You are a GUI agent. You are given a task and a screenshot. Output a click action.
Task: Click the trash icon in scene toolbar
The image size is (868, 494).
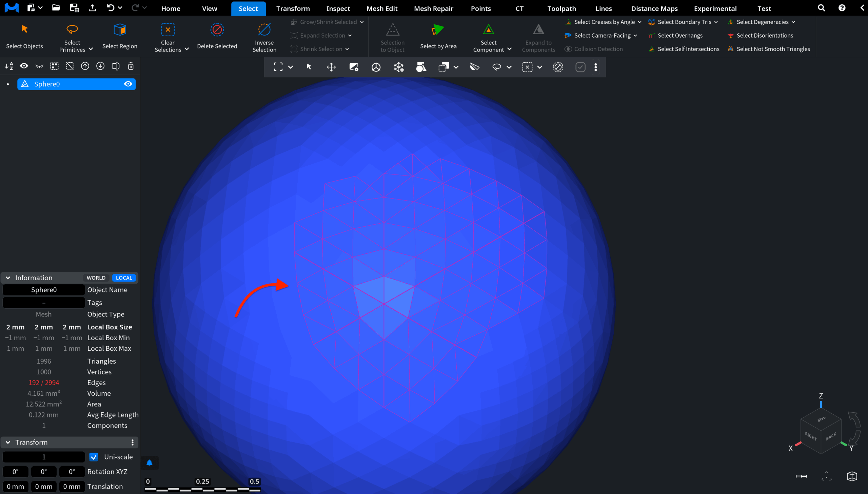131,66
